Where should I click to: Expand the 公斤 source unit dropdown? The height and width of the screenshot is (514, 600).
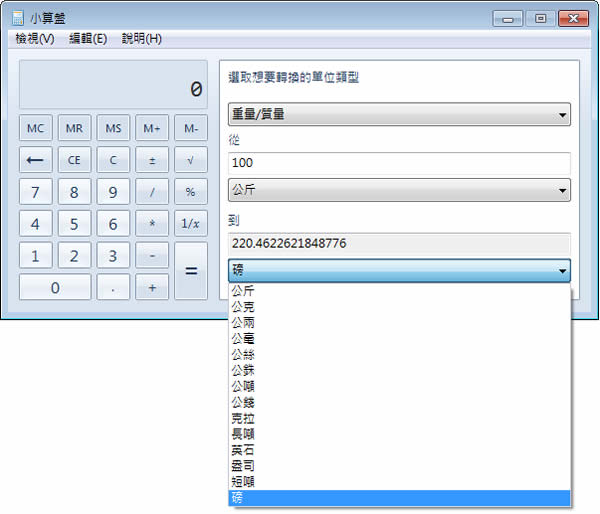pyautogui.click(x=399, y=189)
